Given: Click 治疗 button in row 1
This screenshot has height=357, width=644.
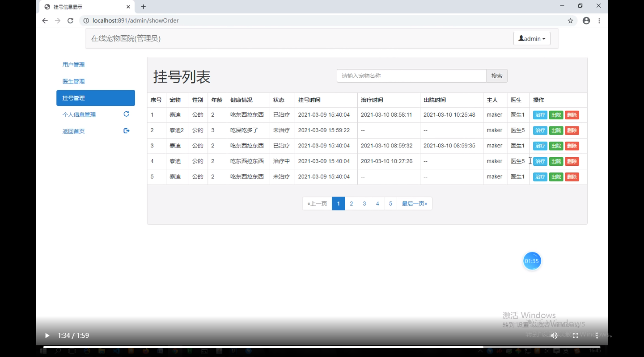Looking at the screenshot, I should (x=540, y=115).
